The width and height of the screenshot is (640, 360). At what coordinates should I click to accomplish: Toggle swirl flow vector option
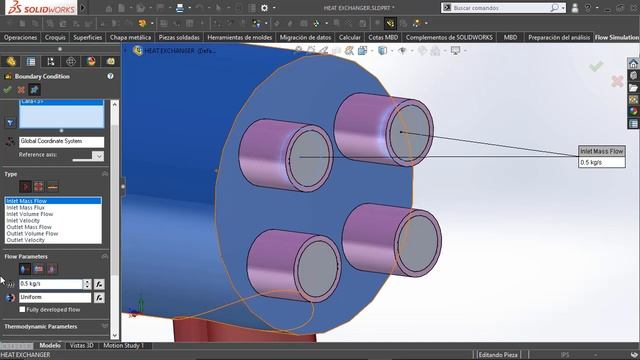[38, 269]
